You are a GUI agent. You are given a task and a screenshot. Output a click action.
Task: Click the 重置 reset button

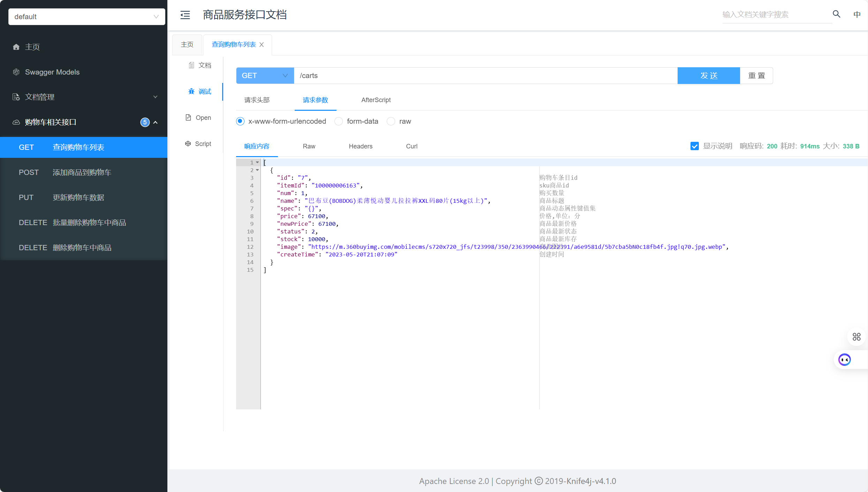click(x=756, y=76)
